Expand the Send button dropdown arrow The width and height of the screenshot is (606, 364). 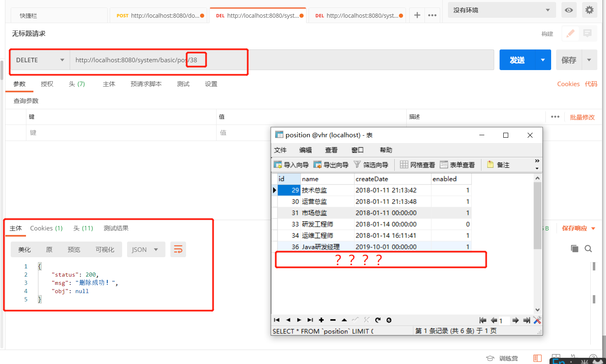(543, 60)
